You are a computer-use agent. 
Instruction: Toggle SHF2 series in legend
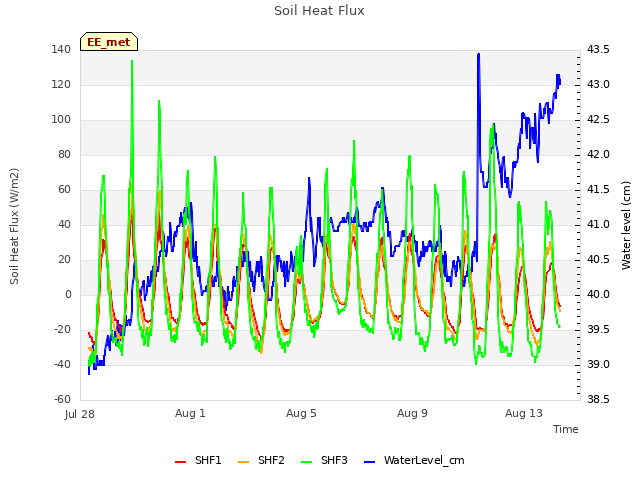tap(261, 460)
